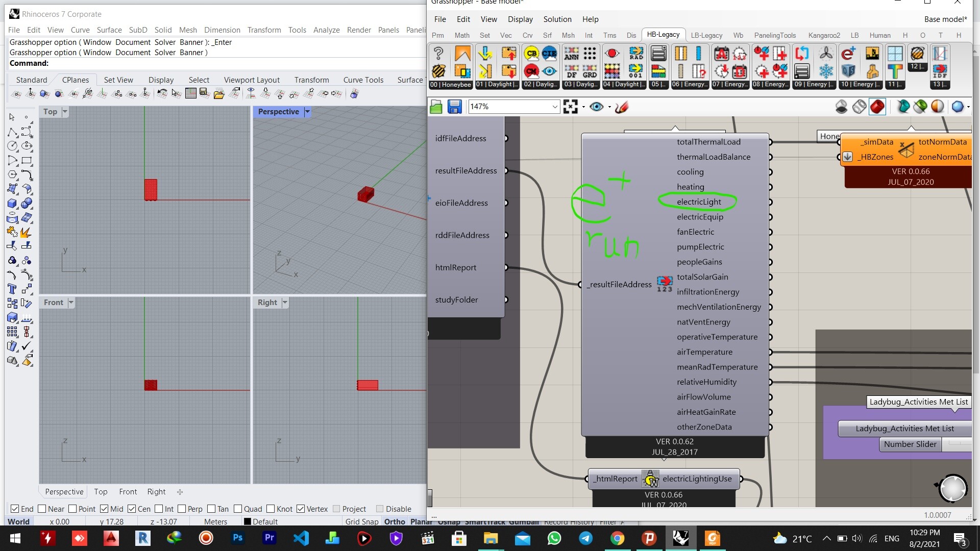Click the Honeybee question-mark icon in ribbon
This screenshot has height=551, width=980.
pos(438,54)
